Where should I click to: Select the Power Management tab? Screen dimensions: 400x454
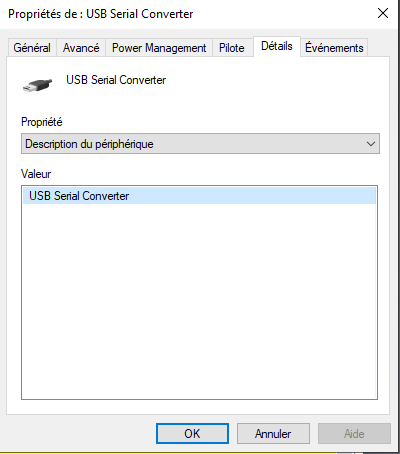click(x=159, y=48)
